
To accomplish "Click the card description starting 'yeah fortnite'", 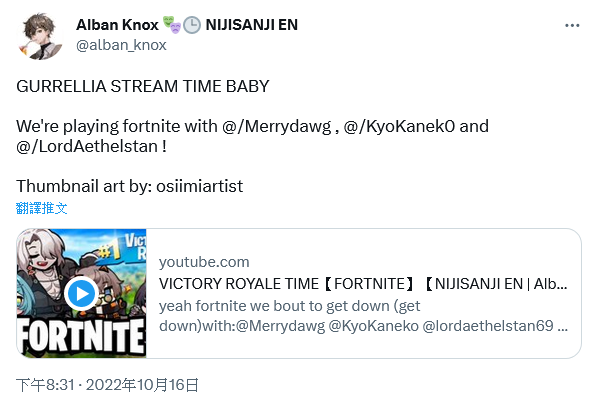I will pyautogui.click(x=363, y=316).
